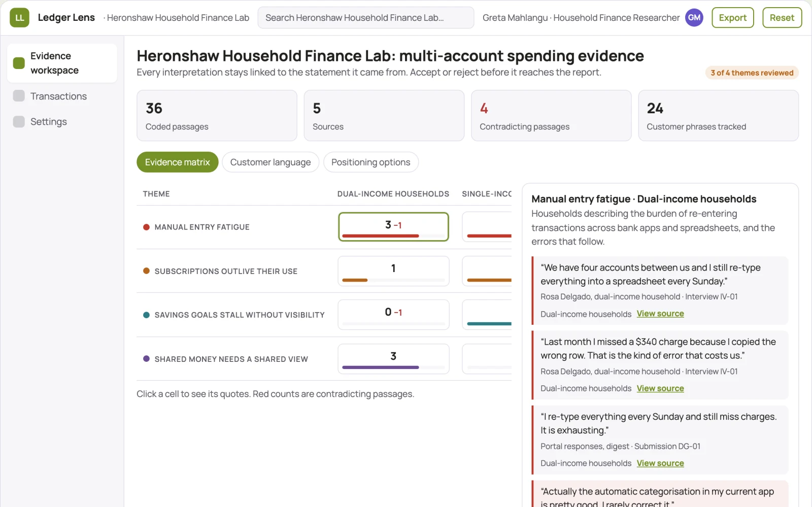Viewport: 812px width, 507px height.
Task: Click the 4 Contradicting passages card
Action: pyautogui.click(x=551, y=116)
